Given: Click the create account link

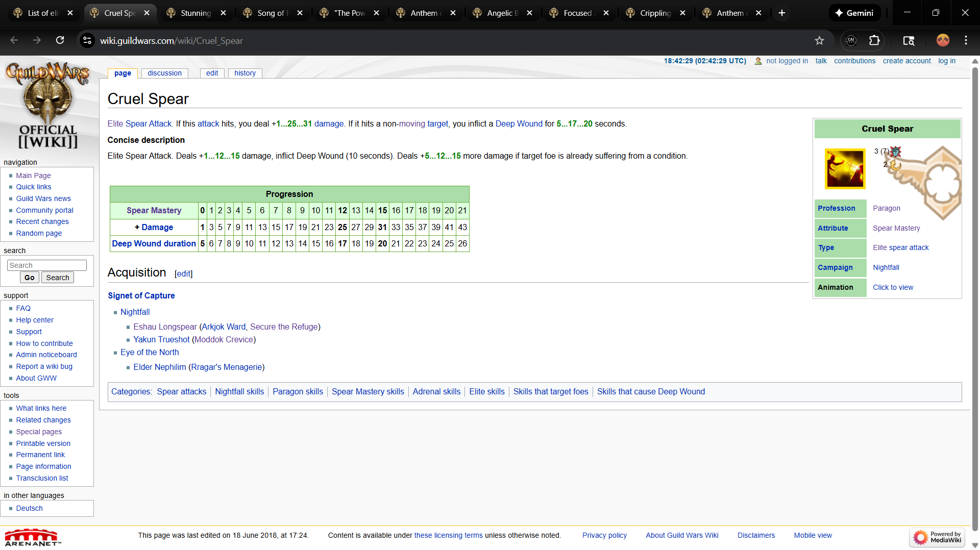Looking at the screenshot, I should [x=906, y=61].
